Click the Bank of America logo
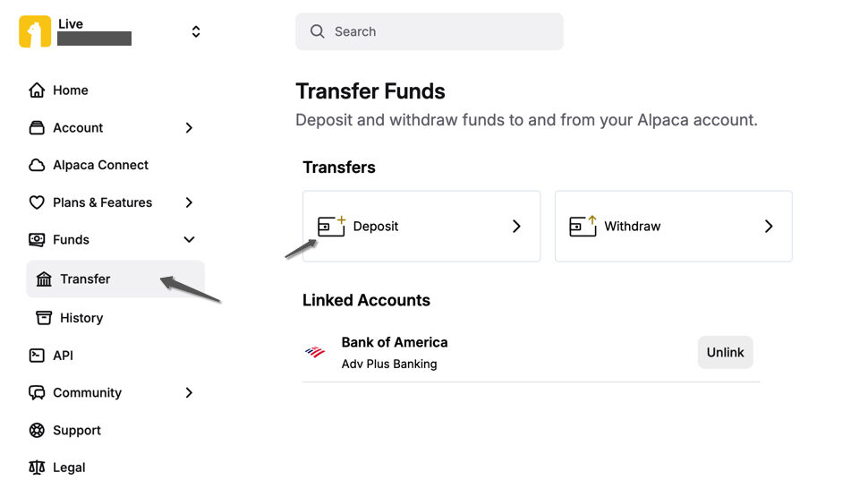 click(315, 352)
